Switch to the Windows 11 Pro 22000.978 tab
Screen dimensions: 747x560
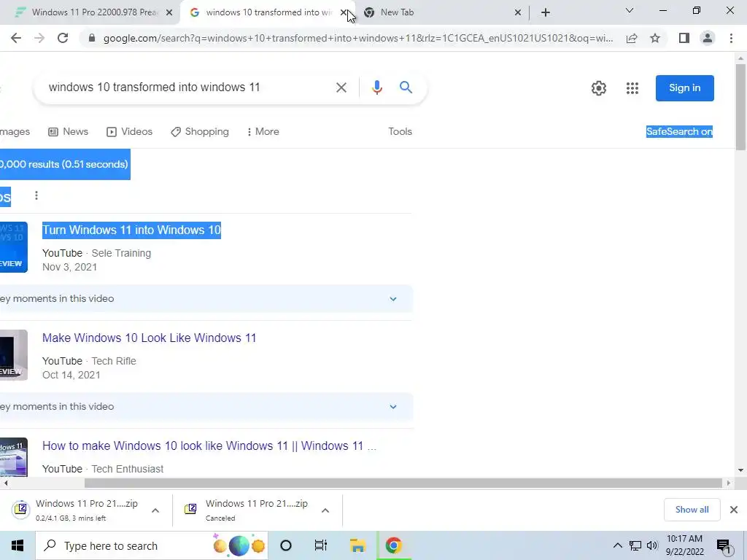(x=90, y=12)
